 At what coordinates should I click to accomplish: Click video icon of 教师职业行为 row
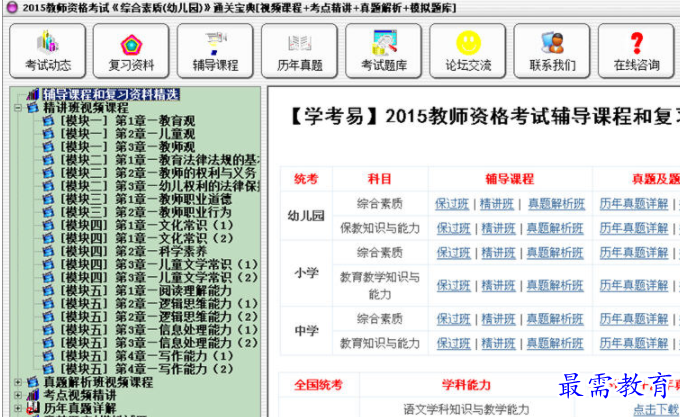pos(48,212)
